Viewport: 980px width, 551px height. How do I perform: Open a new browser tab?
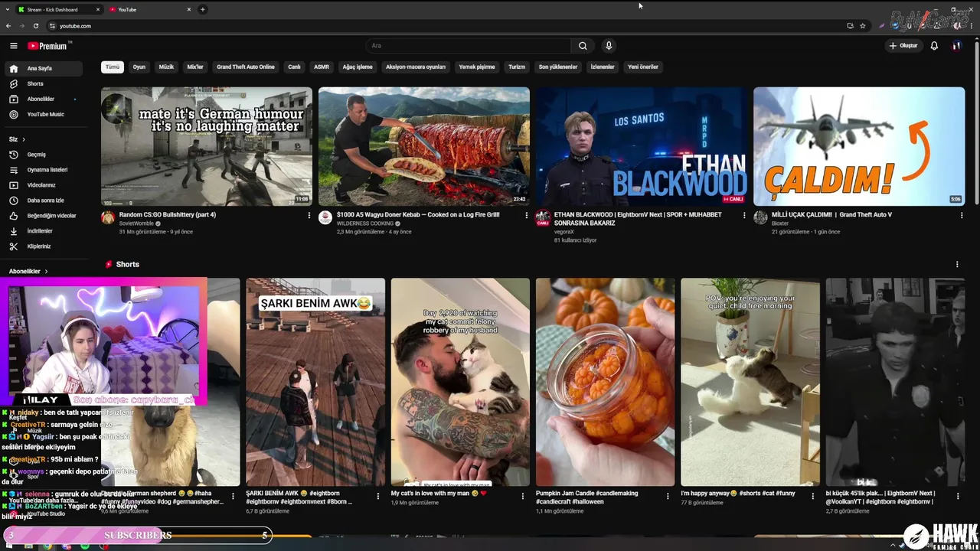pyautogui.click(x=203, y=9)
